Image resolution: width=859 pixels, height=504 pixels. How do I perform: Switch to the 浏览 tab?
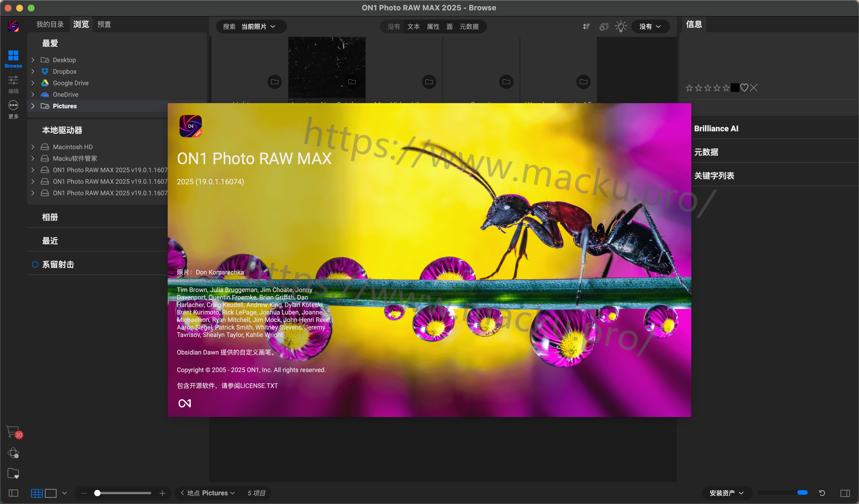coord(81,24)
